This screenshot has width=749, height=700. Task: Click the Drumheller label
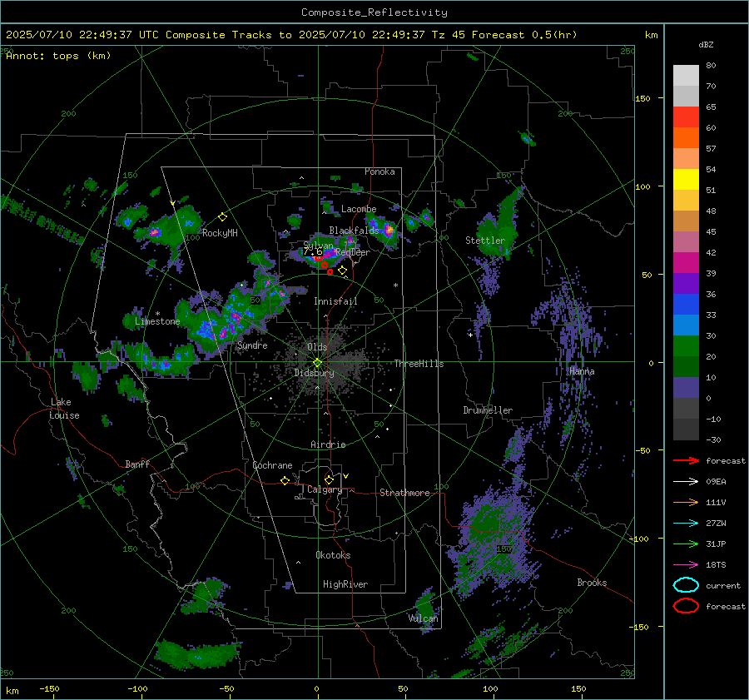tap(488, 410)
